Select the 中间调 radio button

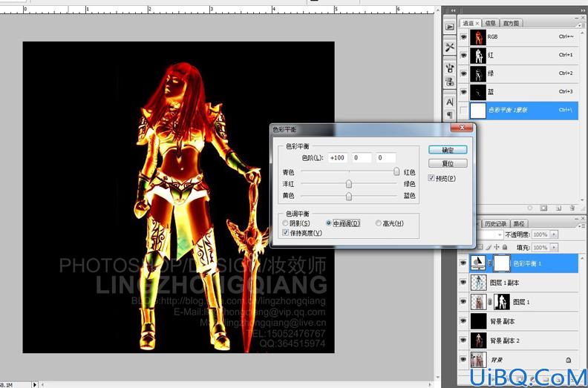(329, 223)
